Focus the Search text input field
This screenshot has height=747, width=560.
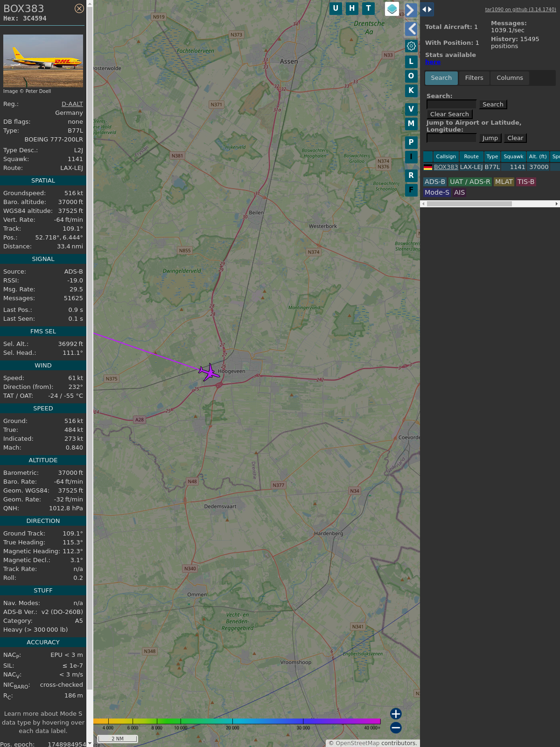[x=451, y=105]
